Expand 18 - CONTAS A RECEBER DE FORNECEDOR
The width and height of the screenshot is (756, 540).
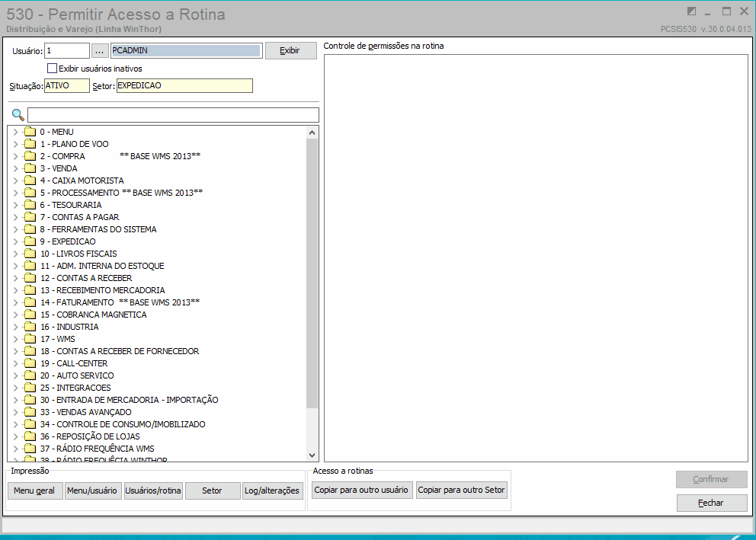point(15,351)
